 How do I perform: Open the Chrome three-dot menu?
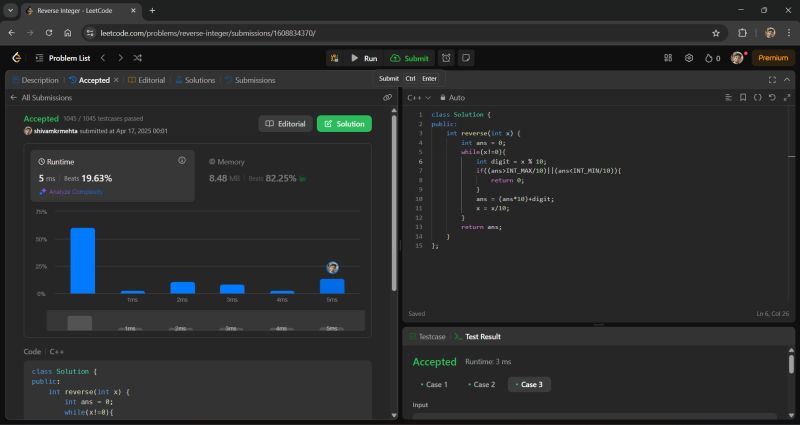pyautogui.click(x=789, y=33)
